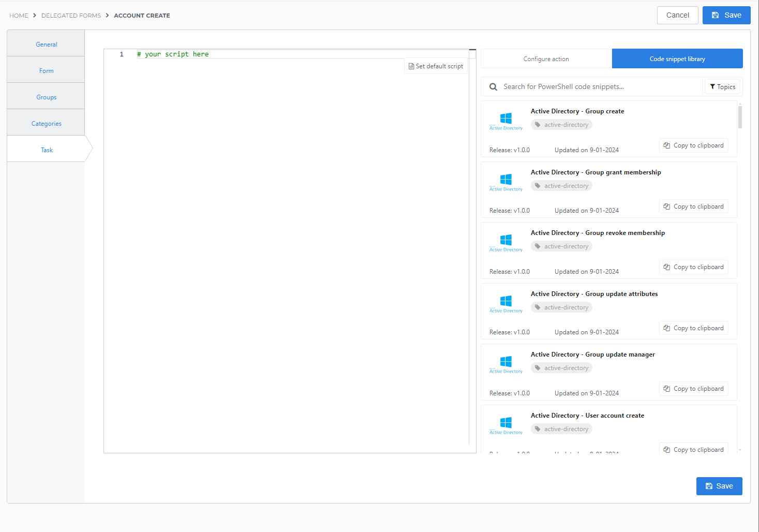Click title Active Directory - Group revoke membership
759x532 pixels.
click(598, 233)
